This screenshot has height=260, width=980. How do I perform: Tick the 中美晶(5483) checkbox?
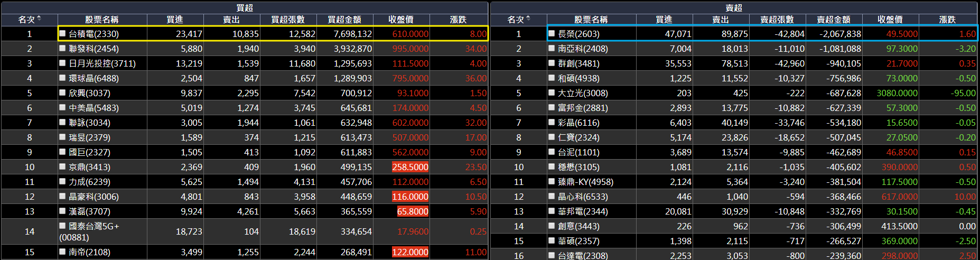click(x=63, y=107)
